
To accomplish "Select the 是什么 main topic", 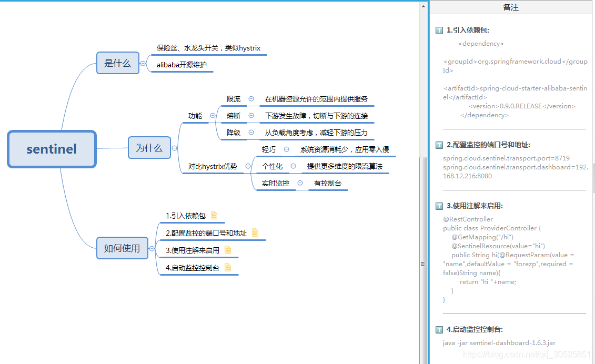I will pos(118,63).
